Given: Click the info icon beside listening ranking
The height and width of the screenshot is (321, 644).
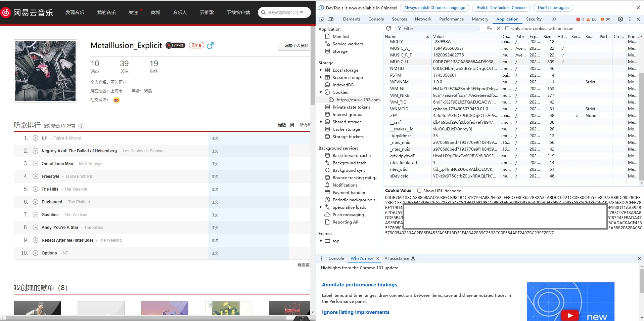Looking at the screenshot, I should click(81, 126).
